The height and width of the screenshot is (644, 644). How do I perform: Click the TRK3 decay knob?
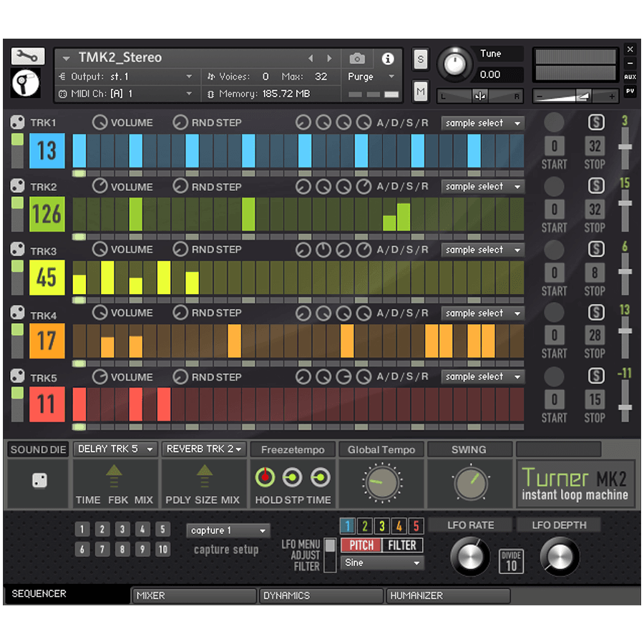click(323, 250)
